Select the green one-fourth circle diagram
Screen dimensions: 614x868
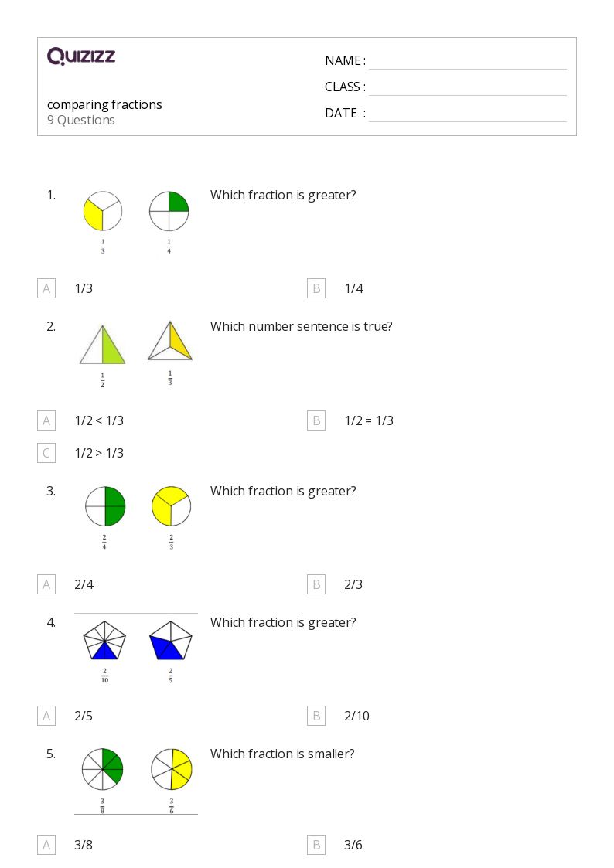tap(169, 211)
